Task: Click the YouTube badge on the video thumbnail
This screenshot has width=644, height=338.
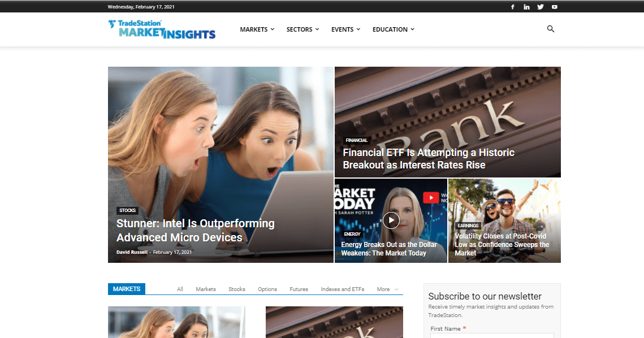Action: 431,198
